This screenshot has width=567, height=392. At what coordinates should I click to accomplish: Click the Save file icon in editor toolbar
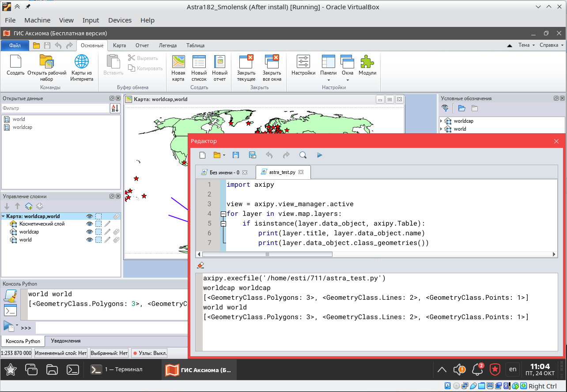click(x=236, y=155)
